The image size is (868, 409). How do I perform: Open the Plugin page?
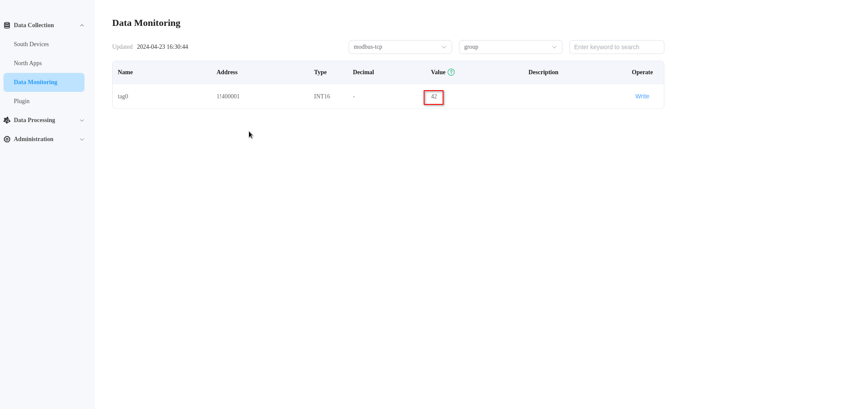coord(22,101)
